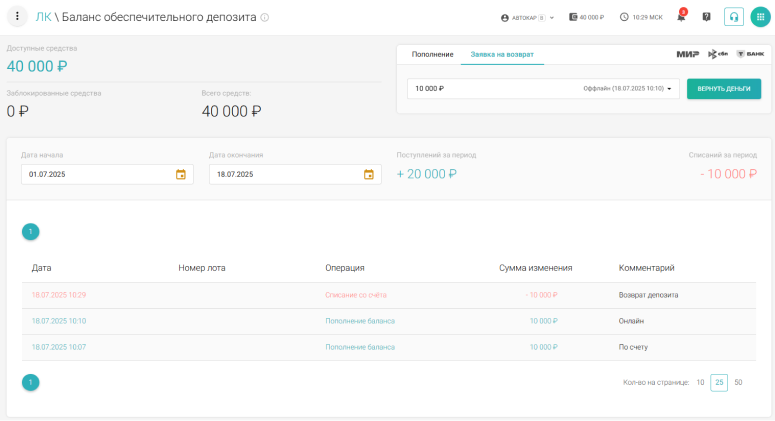Set 50 rows per page

tap(738, 382)
